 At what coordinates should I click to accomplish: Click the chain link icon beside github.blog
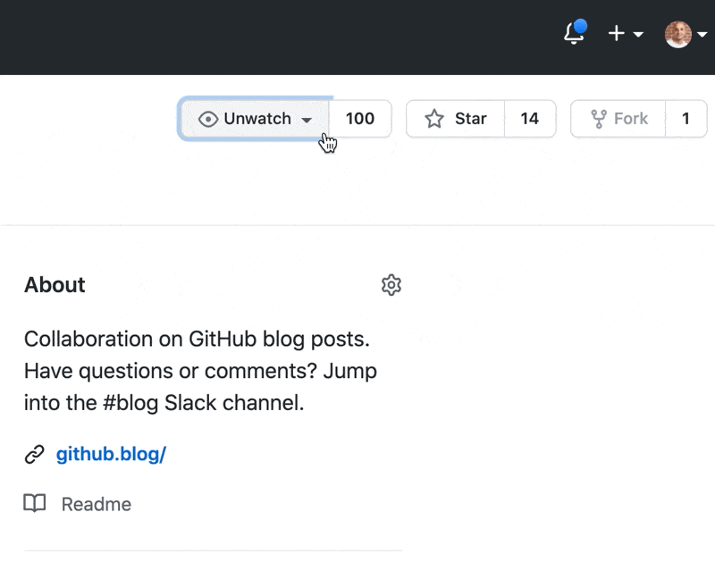34,455
